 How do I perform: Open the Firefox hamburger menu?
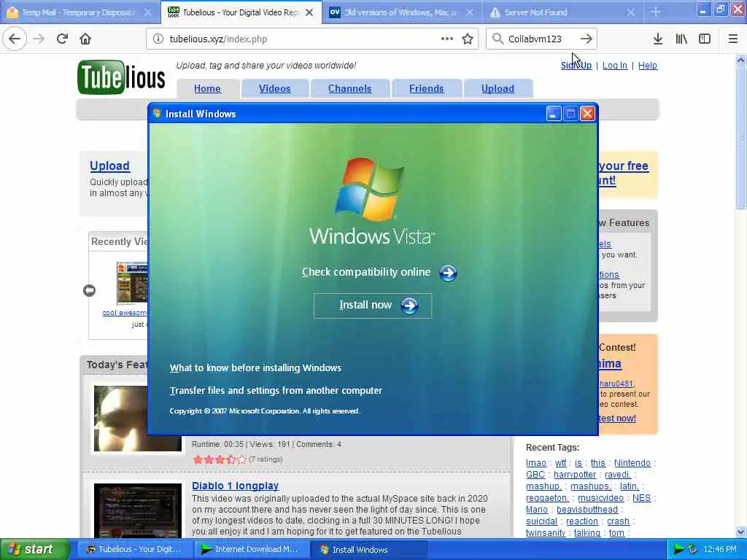(733, 39)
